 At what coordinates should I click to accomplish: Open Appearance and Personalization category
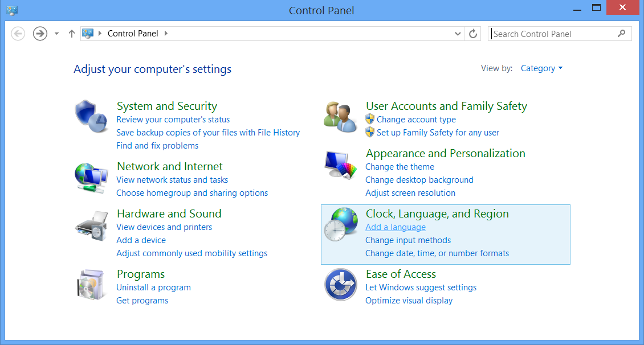[446, 153]
